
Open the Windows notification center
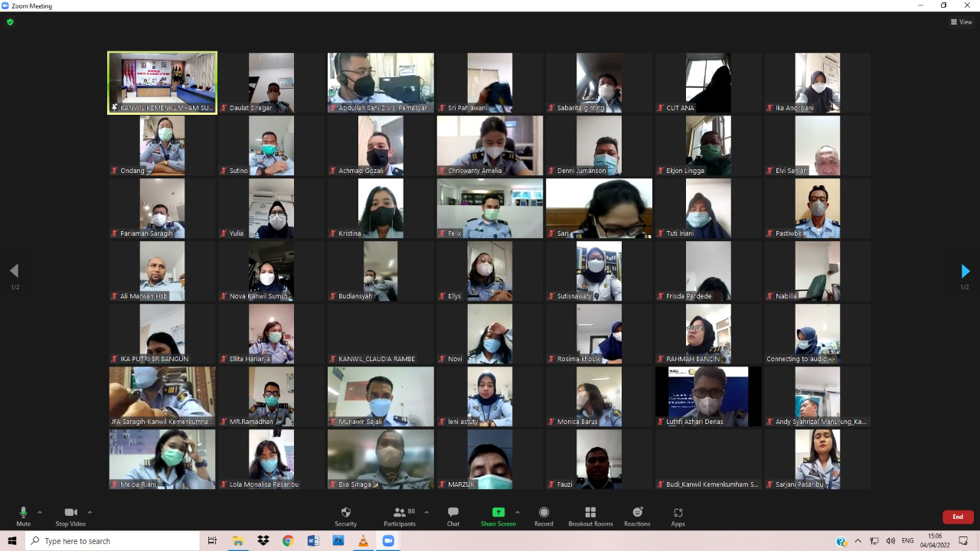pyautogui.click(x=964, y=541)
